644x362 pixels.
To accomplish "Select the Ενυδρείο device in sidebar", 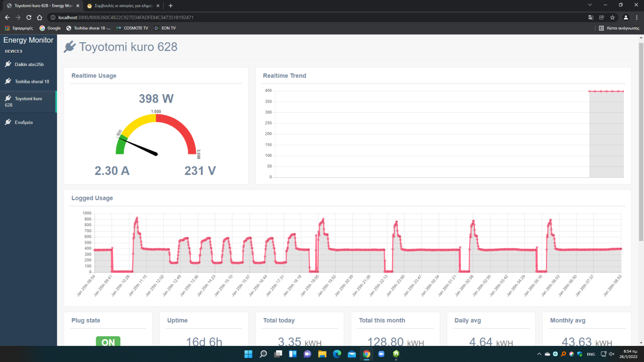I will (x=23, y=122).
